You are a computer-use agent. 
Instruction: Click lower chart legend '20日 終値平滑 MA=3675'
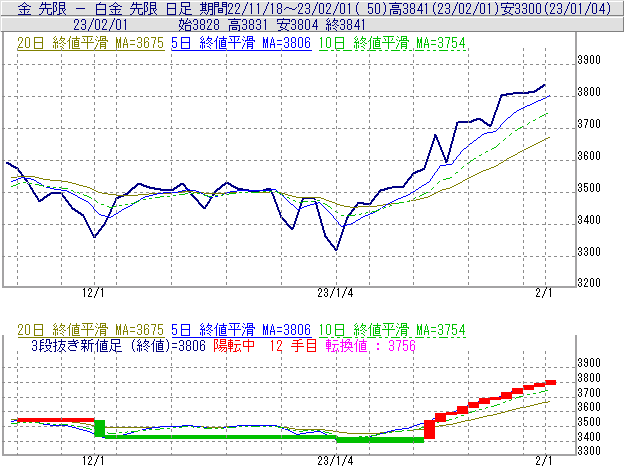pyautogui.click(x=90, y=330)
